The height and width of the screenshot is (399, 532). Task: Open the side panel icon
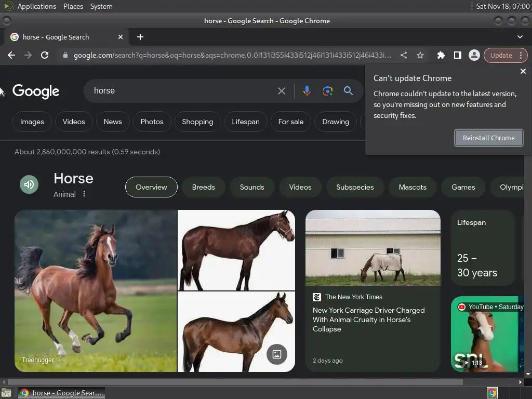tap(457, 55)
